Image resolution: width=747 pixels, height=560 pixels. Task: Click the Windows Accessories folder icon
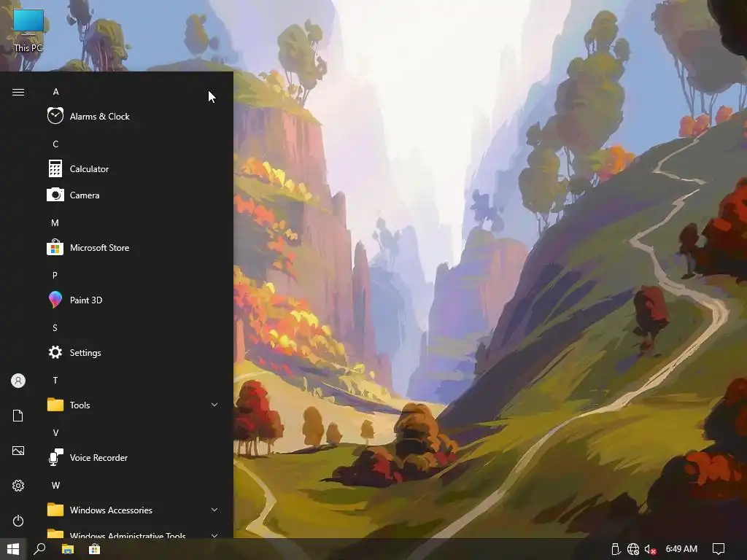[55, 510]
